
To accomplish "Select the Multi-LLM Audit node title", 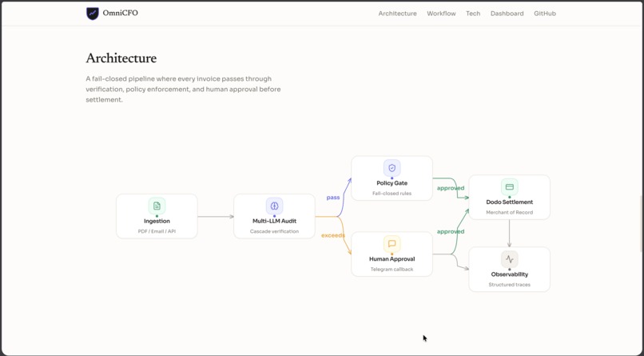I will click(274, 221).
